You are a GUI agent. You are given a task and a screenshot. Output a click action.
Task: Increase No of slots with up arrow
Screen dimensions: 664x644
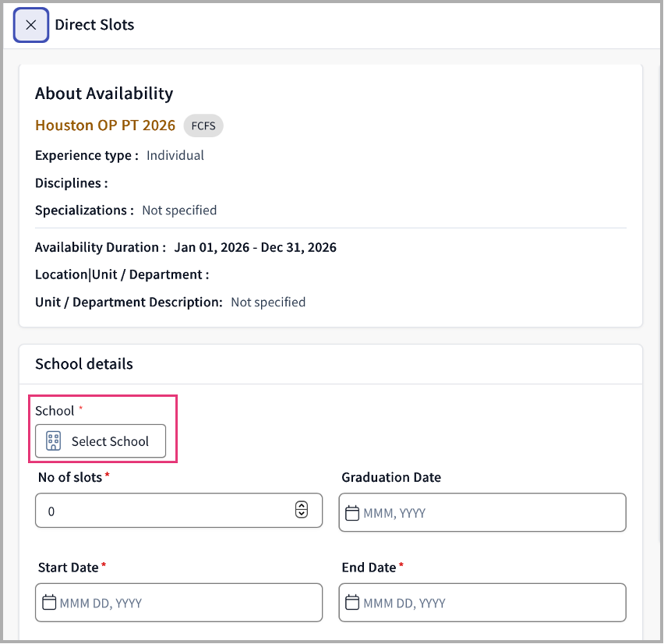(x=302, y=506)
